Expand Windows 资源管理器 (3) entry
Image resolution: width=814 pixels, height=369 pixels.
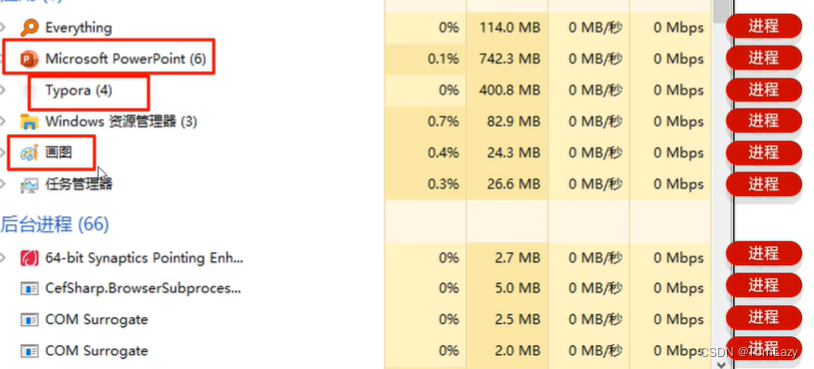pyautogui.click(x=3, y=122)
